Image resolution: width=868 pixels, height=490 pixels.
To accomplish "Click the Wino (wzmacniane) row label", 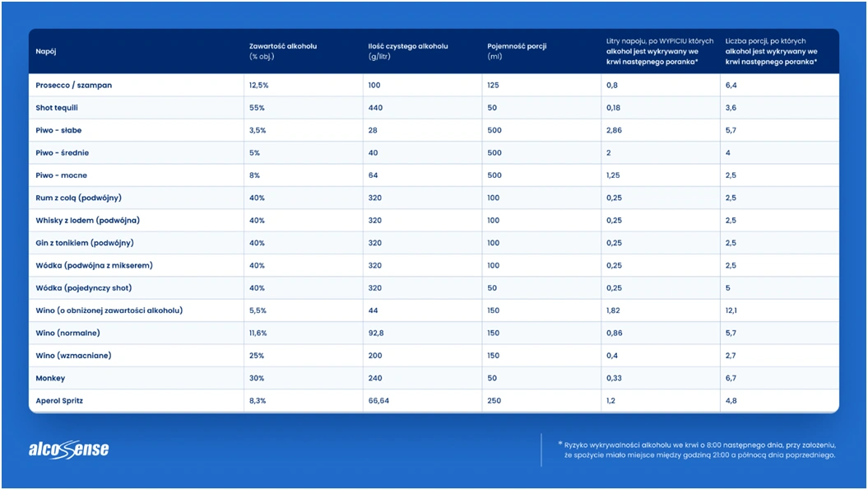I will tap(73, 356).
